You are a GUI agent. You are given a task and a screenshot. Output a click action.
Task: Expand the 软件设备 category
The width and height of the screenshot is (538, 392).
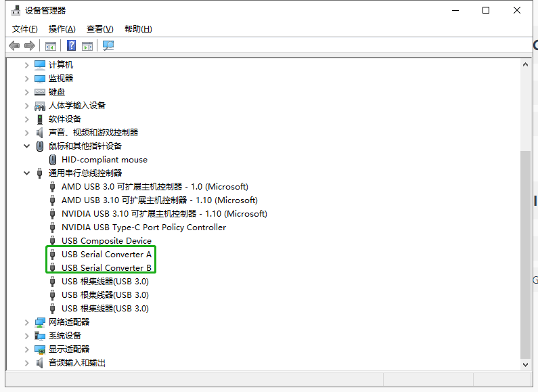[x=27, y=119]
